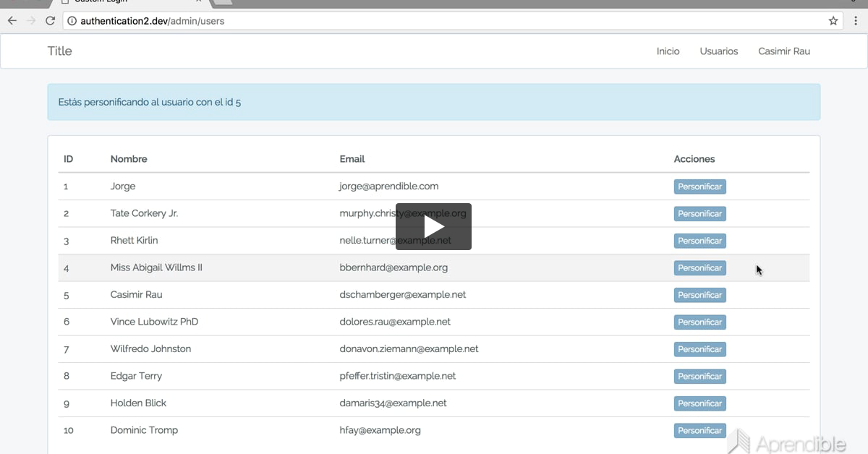Image resolution: width=868 pixels, height=454 pixels.
Task: Impersonate Dominic Tromp
Action: (x=699, y=431)
